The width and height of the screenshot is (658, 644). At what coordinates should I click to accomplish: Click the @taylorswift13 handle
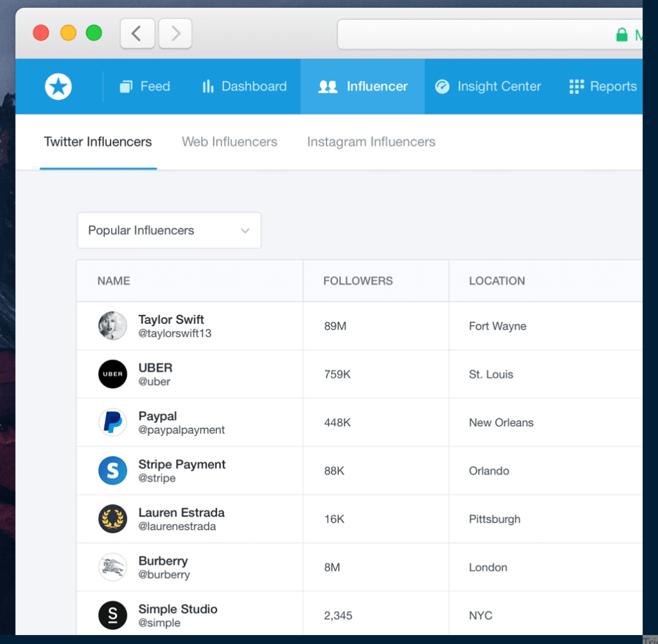[x=175, y=334]
